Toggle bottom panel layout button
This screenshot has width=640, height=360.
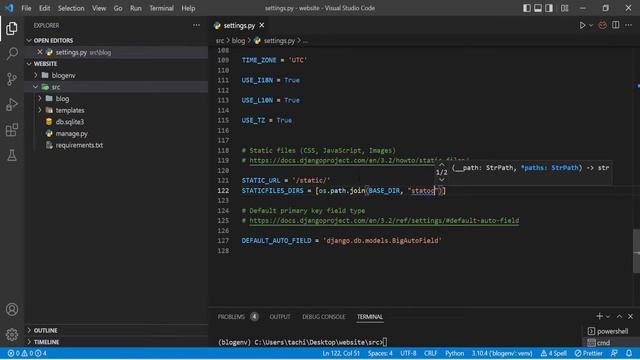[538, 8]
